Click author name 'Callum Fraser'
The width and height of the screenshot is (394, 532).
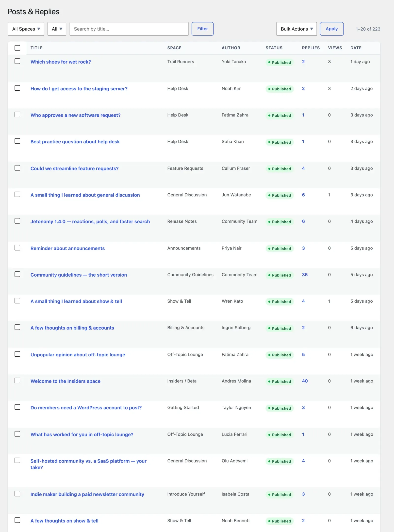tap(236, 168)
